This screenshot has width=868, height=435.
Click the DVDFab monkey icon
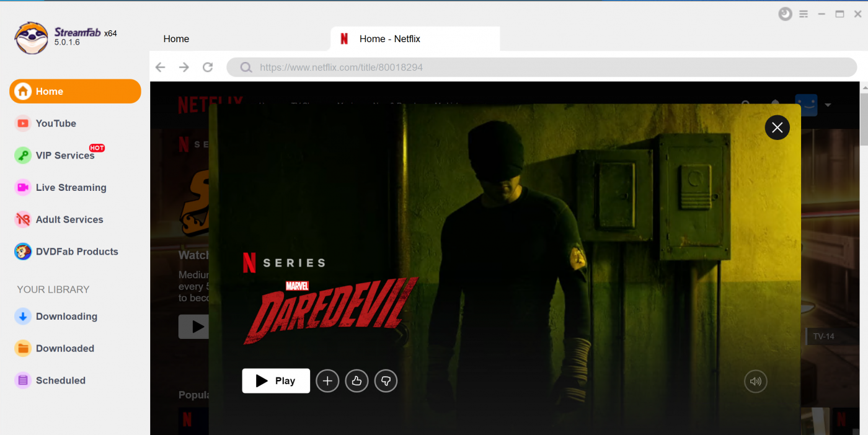pos(23,252)
